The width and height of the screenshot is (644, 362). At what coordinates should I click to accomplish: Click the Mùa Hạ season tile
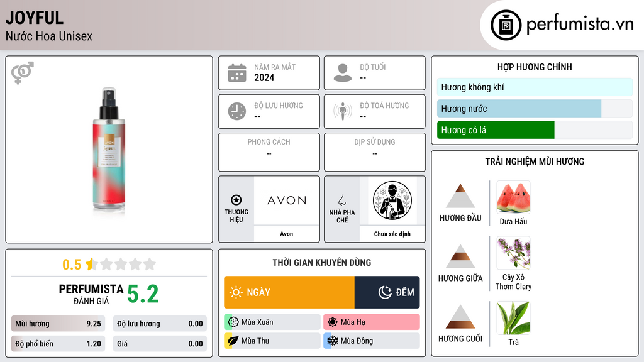[372, 322]
